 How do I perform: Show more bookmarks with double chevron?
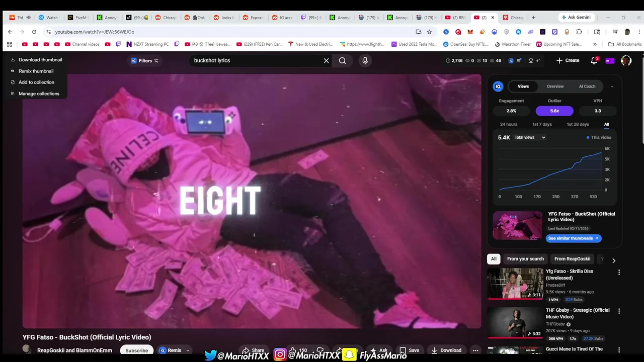595,44
